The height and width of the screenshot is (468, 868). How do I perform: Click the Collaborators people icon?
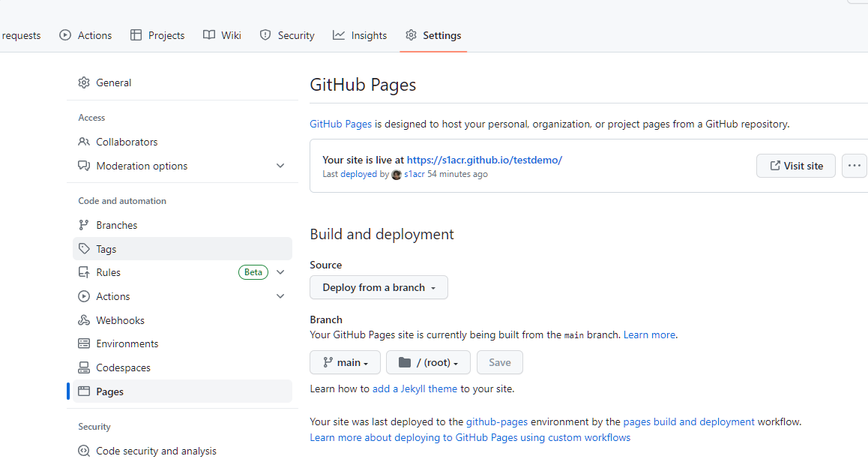(84, 142)
